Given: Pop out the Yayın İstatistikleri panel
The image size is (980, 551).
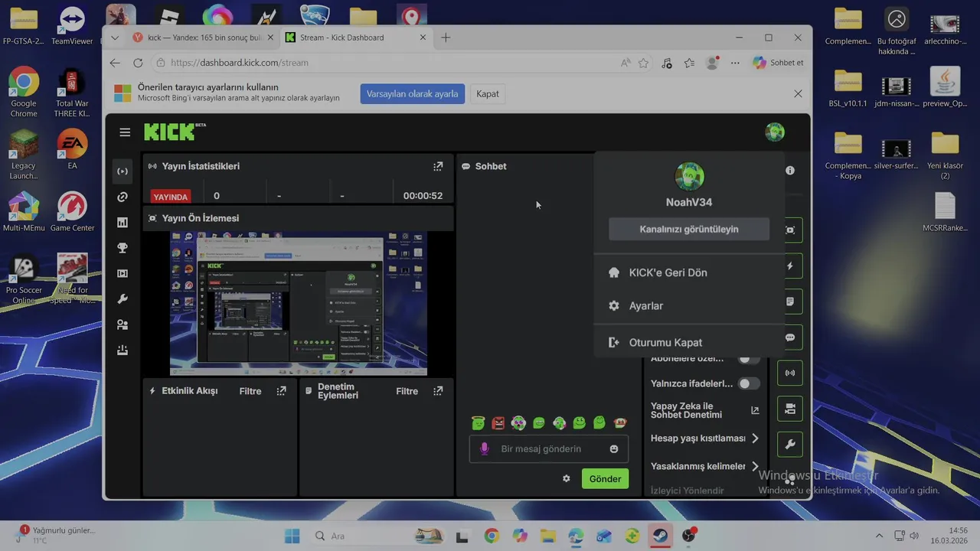Looking at the screenshot, I should (438, 166).
